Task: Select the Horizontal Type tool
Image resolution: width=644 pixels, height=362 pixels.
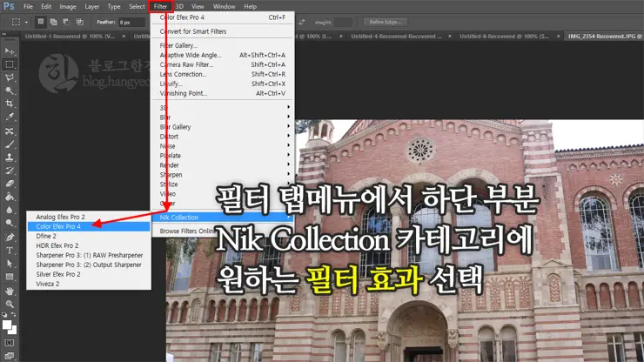Action: click(x=9, y=251)
